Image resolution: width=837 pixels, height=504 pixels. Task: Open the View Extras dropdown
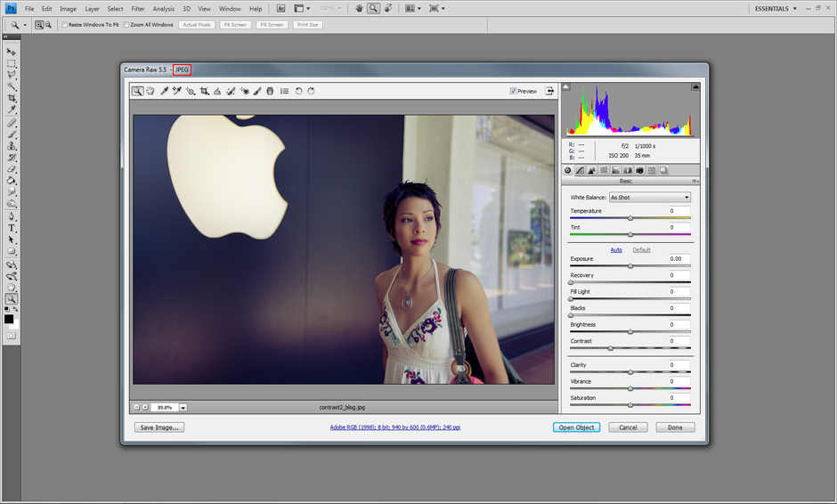tap(302, 9)
